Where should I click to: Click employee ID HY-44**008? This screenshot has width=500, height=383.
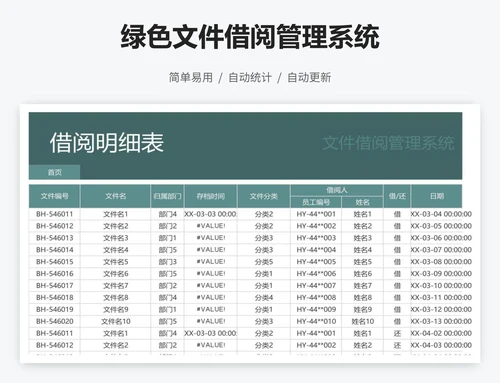click(x=316, y=298)
